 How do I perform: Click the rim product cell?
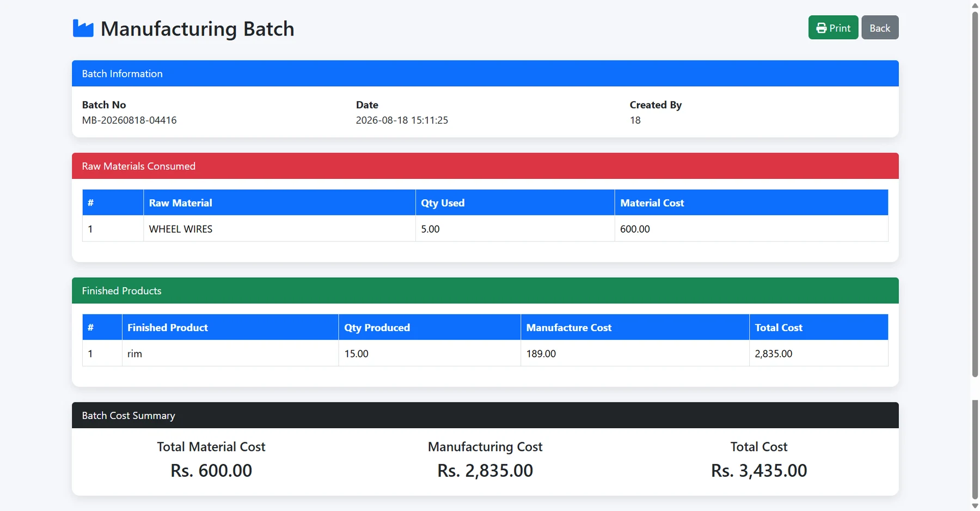[230, 354]
